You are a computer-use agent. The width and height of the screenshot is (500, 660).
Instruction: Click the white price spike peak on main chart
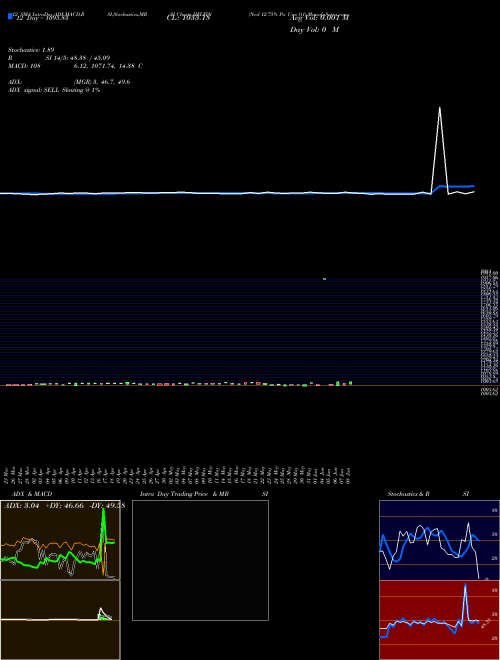[440, 108]
